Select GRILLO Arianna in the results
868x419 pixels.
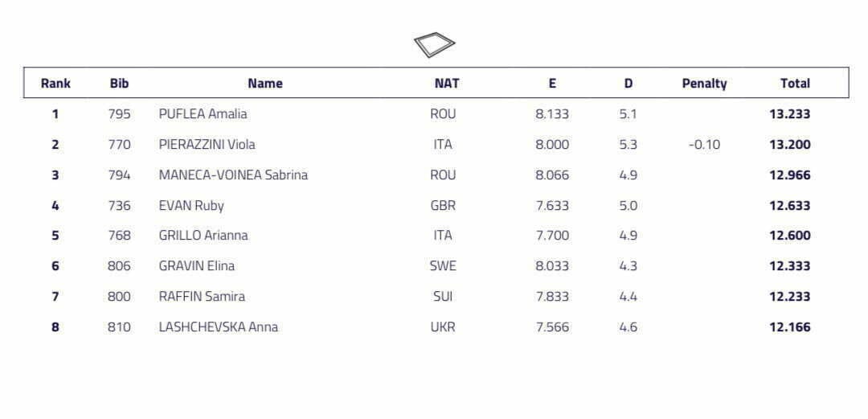pos(203,236)
